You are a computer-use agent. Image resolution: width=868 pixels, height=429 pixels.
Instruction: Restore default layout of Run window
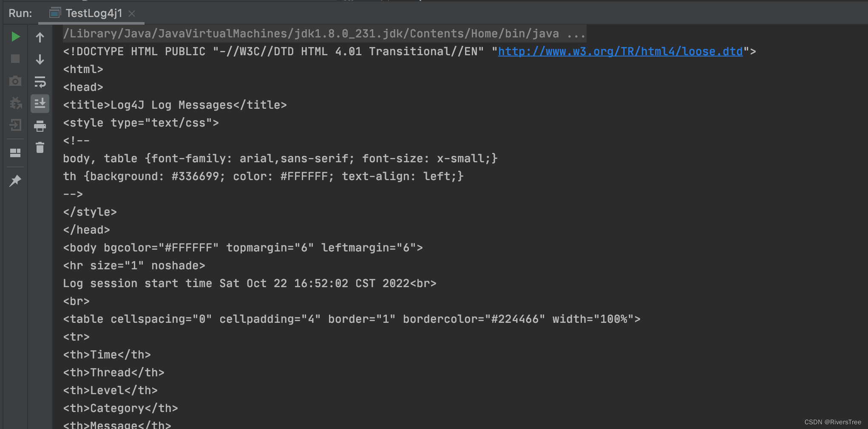(x=15, y=153)
